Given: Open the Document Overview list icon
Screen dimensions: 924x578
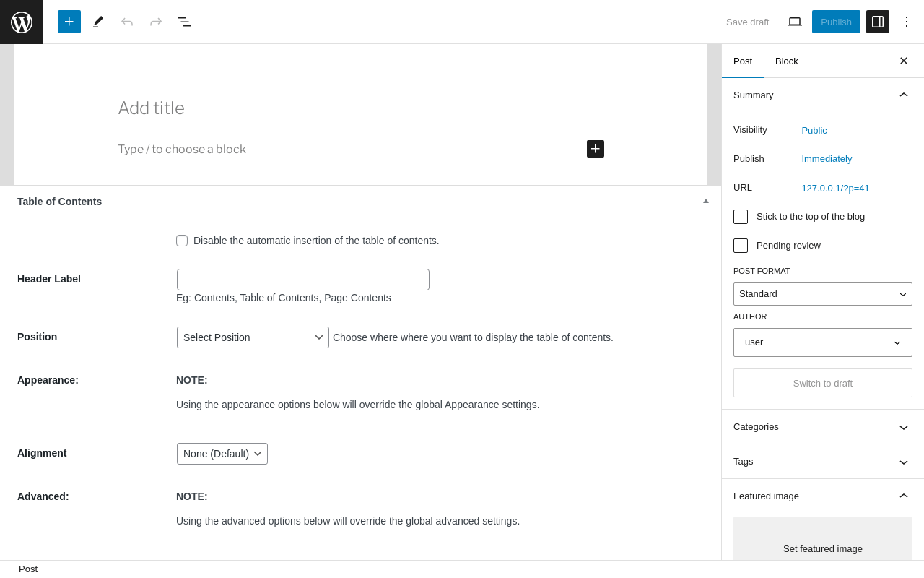Looking at the screenshot, I should pyautogui.click(x=185, y=22).
